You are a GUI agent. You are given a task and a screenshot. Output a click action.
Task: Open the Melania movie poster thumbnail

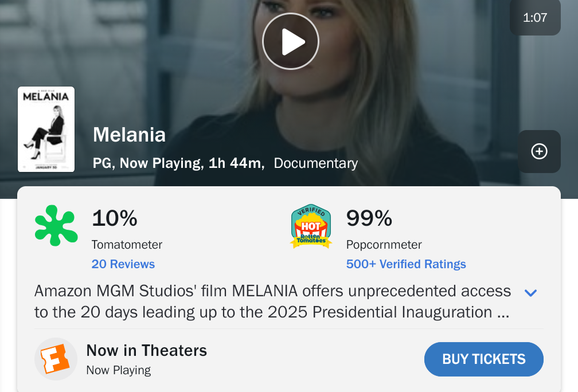point(46,129)
